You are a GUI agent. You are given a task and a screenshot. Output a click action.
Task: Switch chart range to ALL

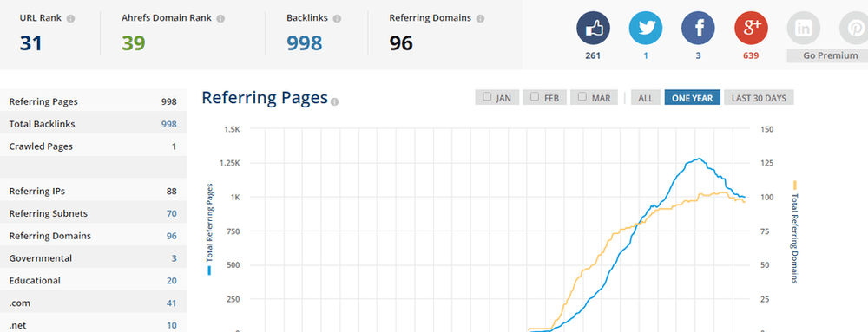646,98
